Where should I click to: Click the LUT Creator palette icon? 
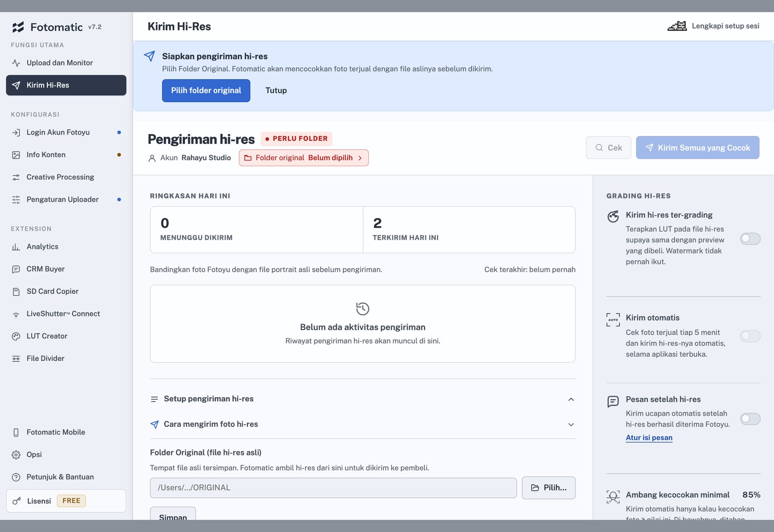tap(16, 336)
